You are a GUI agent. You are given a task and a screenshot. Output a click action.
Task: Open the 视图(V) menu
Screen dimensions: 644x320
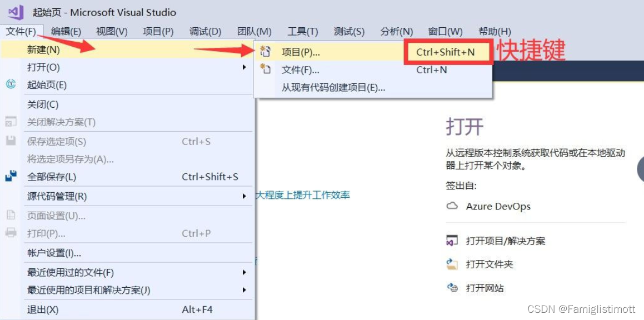pos(112,31)
